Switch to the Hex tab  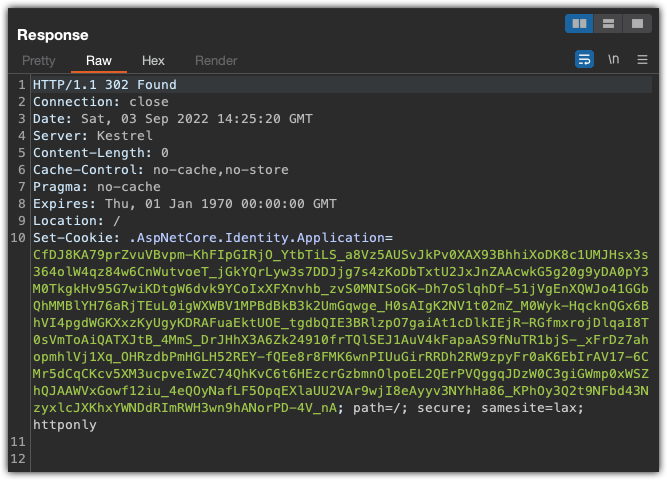pyautogui.click(x=153, y=60)
